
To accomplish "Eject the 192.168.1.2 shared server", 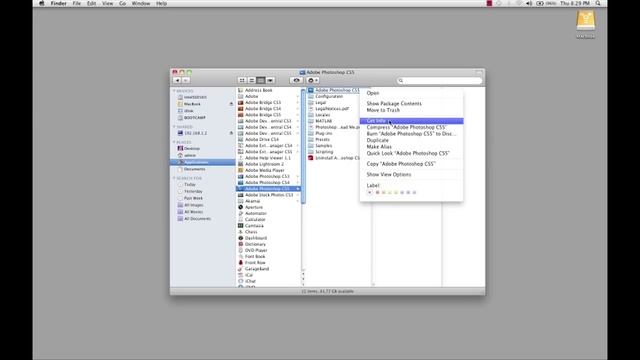I will [231, 133].
